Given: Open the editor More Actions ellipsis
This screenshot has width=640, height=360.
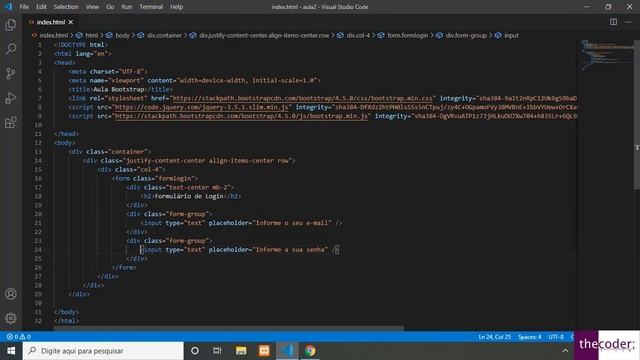Looking at the screenshot, I should 628,22.
